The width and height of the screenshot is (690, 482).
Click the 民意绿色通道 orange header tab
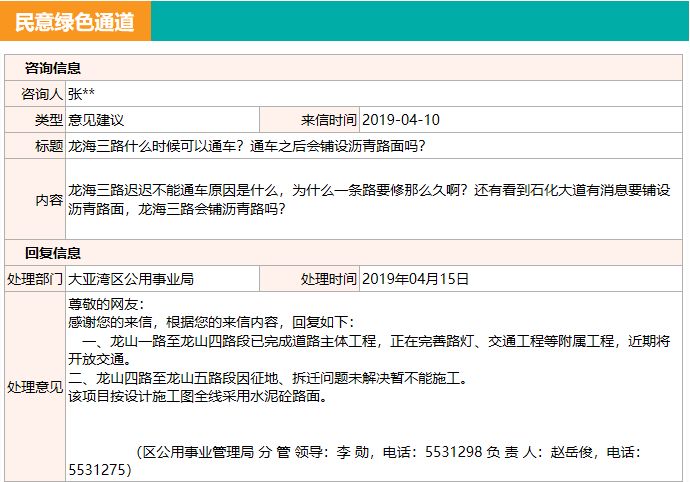pyautogui.click(x=75, y=22)
